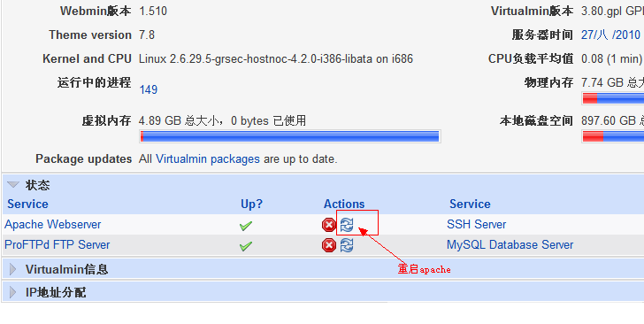This screenshot has height=324, width=644.
Task: Click the virtual memory usage bar
Action: point(290,136)
